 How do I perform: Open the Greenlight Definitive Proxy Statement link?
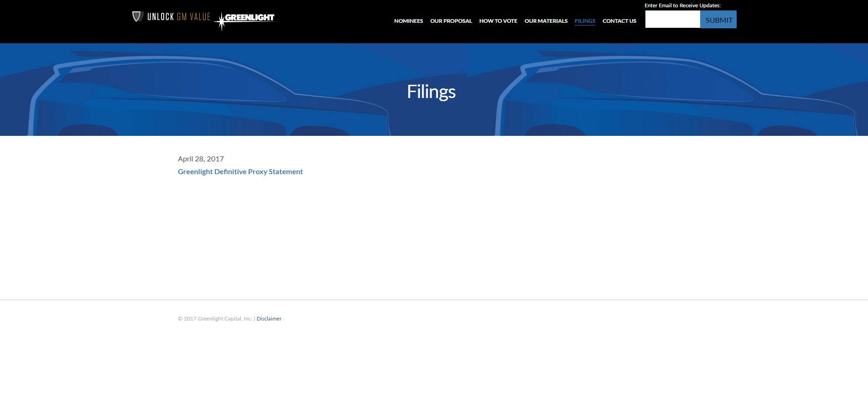(x=240, y=171)
